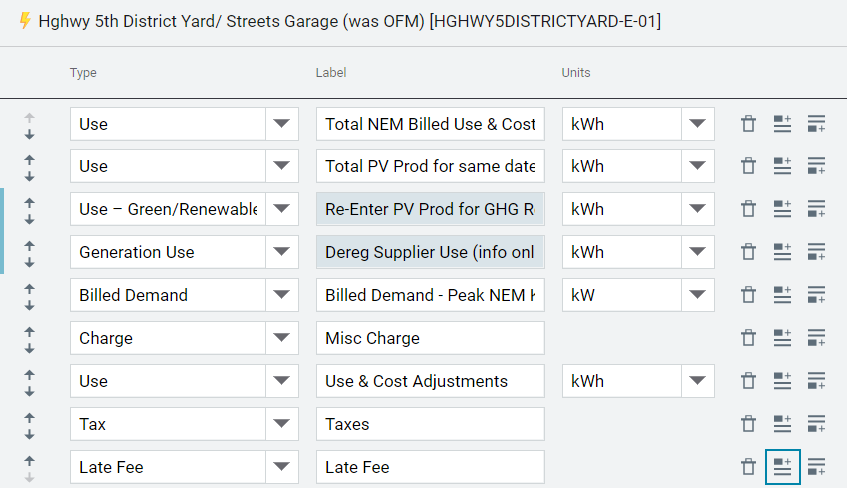Insert line above Generation Use row
The image size is (847, 488).
pyautogui.click(x=782, y=252)
